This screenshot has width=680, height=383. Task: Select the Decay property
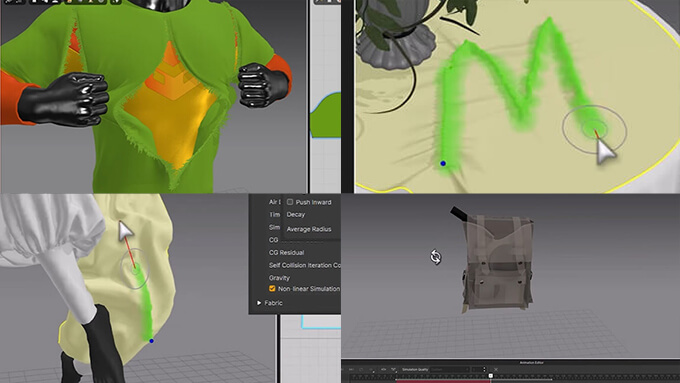pos(296,214)
